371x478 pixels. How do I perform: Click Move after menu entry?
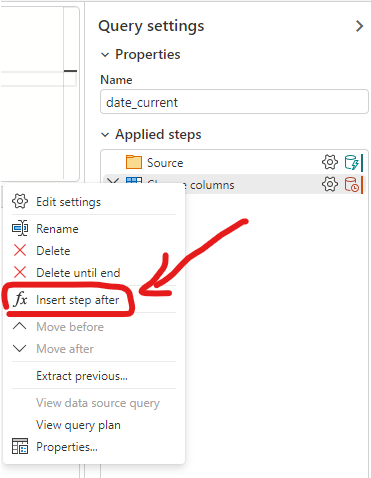click(94, 349)
